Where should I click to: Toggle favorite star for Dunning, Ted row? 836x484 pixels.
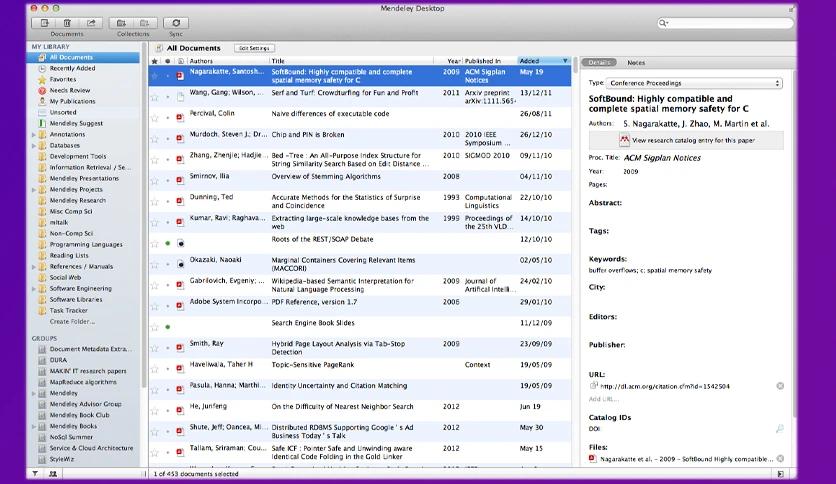[x=155, y=201]
